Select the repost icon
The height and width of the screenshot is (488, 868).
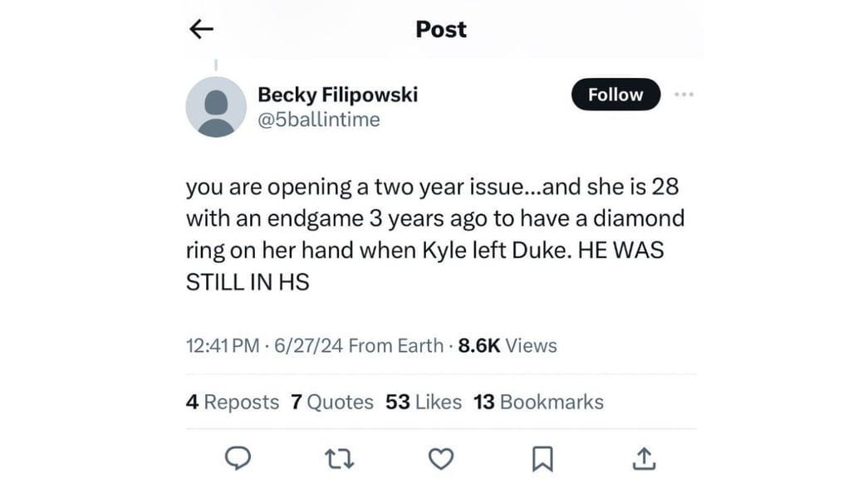tap(339, 458)
